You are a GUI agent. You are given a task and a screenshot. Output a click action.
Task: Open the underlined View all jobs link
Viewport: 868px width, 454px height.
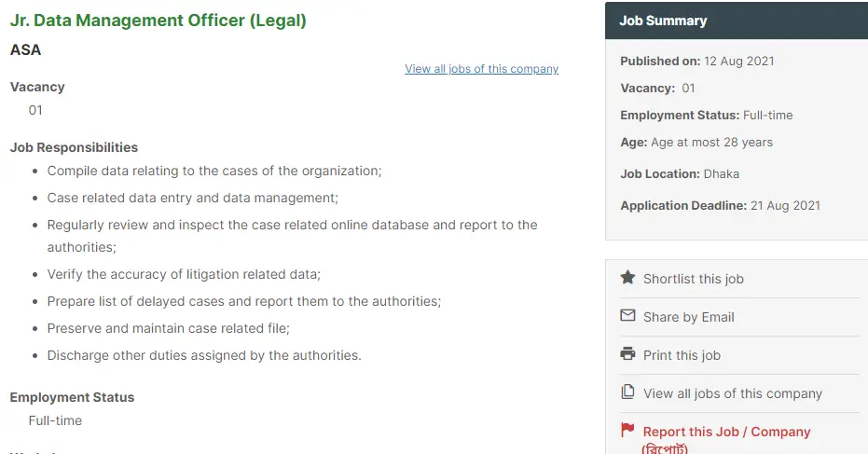point(482,69)
